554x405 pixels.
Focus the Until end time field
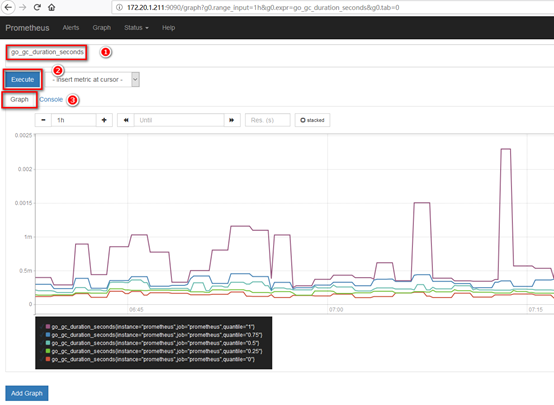(x=179, y=120)
